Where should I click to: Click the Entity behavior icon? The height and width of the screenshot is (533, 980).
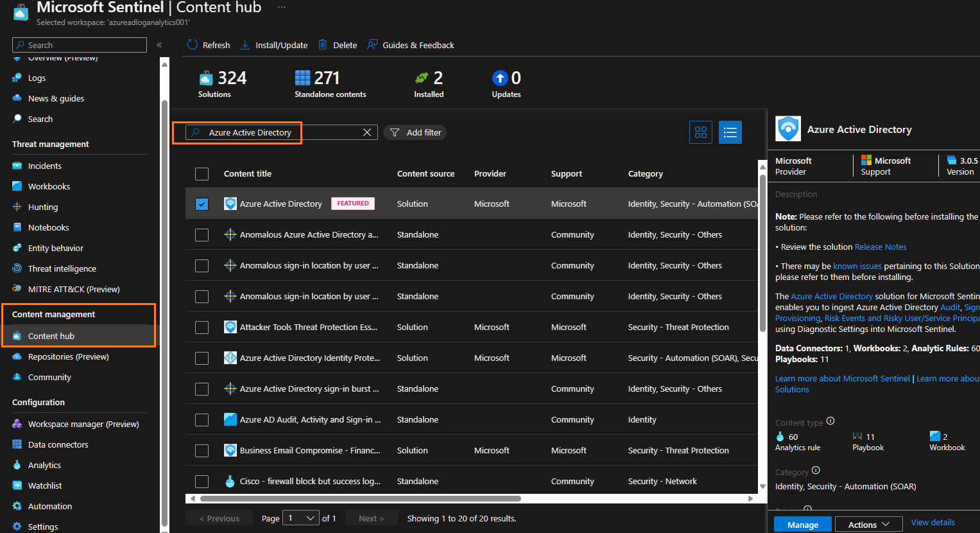click(17, 248)
